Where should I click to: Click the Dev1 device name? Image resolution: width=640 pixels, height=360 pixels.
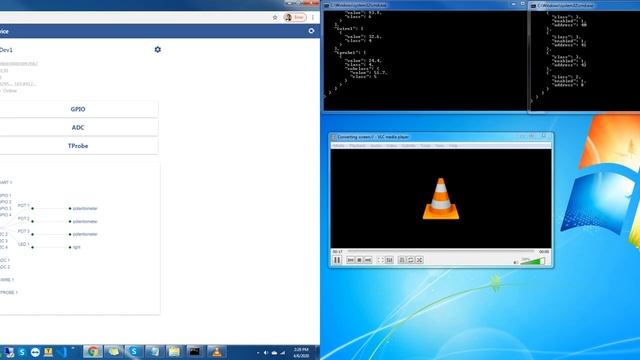click(x=6, y=50)
